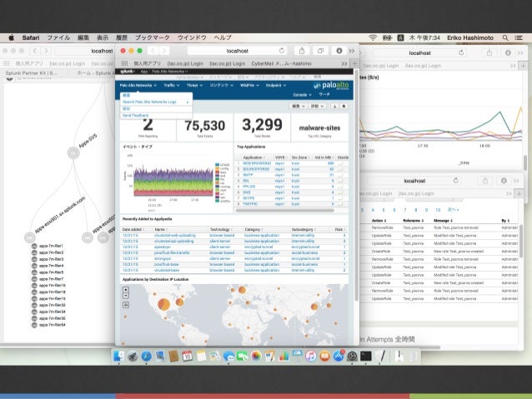The width and height of the screenshot is (532, 399).
Task: Add a new tab in the front Safari window
Action: [354, 63]
